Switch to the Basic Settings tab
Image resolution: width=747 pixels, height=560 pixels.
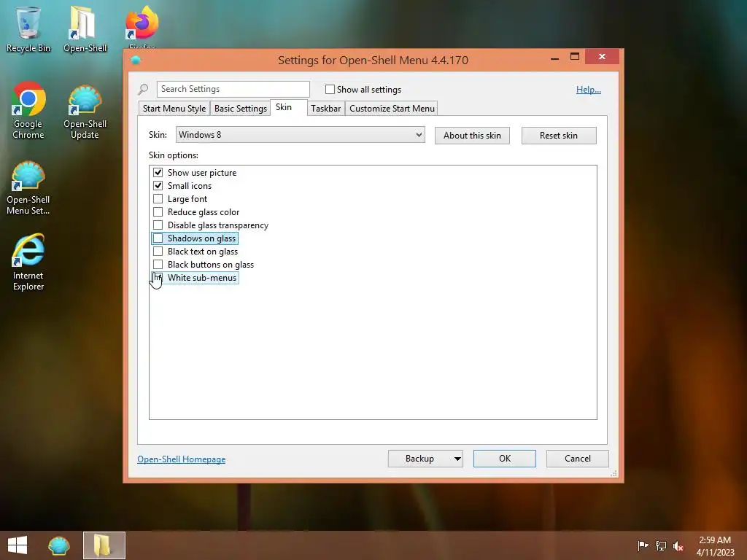coord(241,109)
